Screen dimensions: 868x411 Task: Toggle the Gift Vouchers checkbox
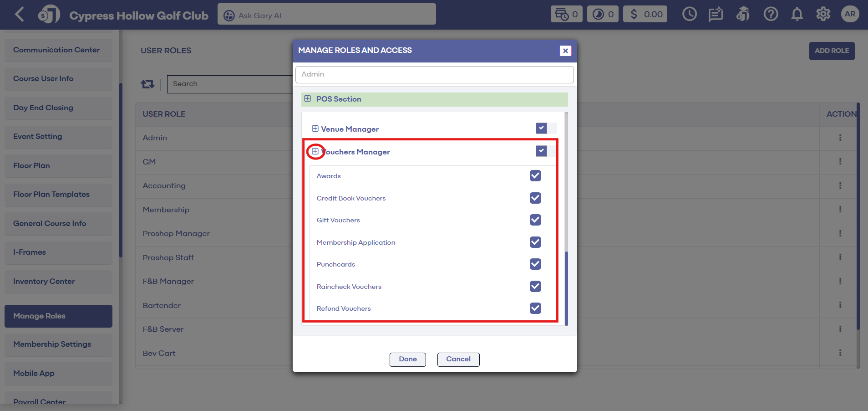535,220
